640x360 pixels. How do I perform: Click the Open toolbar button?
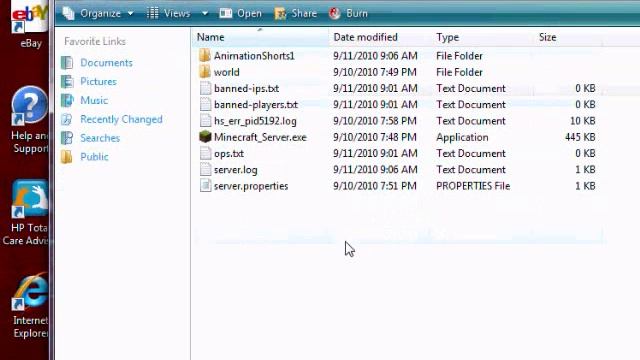click(249, 13)
